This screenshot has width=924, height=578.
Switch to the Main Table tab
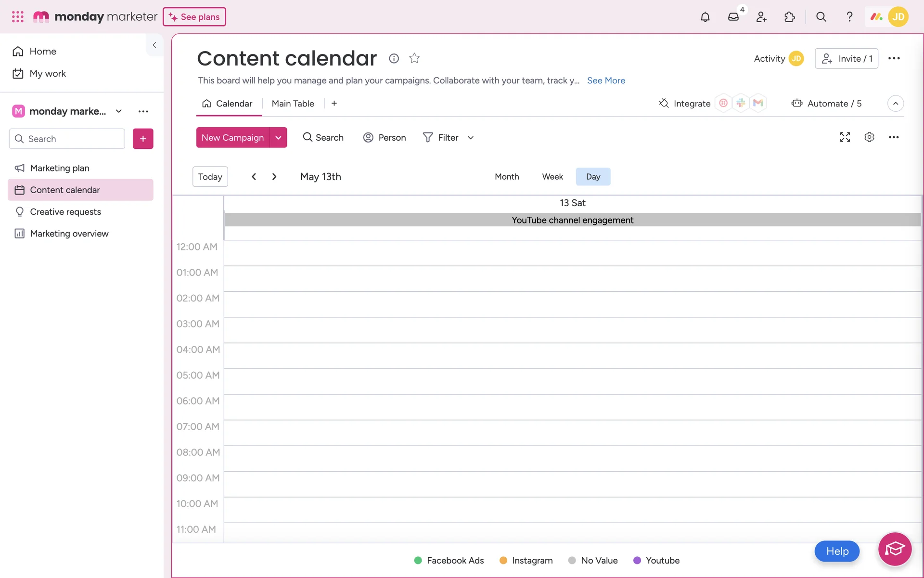tap(293, 104)
